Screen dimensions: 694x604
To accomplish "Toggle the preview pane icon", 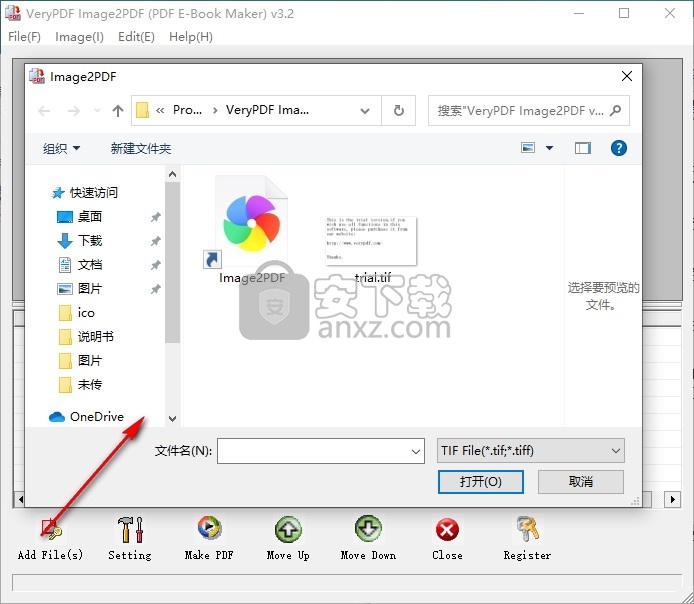I will pos(582,148).
